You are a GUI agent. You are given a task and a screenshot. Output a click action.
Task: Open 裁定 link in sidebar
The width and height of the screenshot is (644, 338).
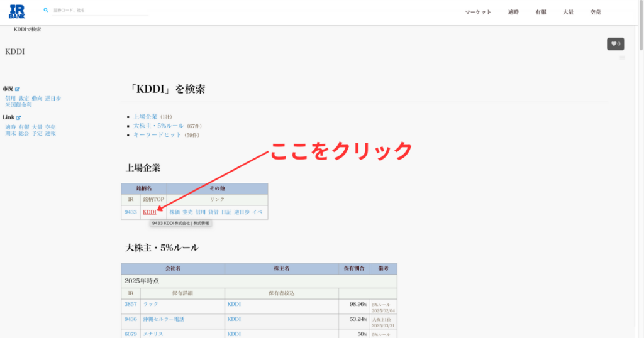[x=24, y=99]
